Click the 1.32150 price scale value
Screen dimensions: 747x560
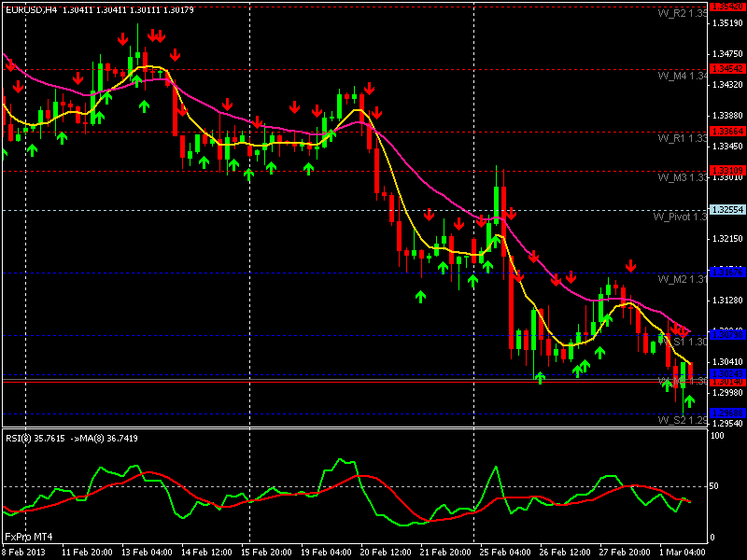coord(727,239)
